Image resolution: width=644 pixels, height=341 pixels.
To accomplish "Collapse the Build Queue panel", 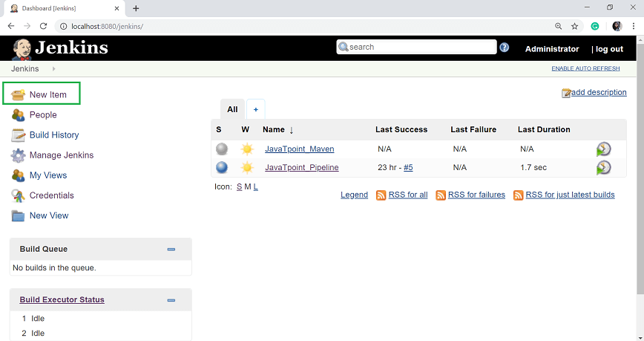I will tap(171, 250).
